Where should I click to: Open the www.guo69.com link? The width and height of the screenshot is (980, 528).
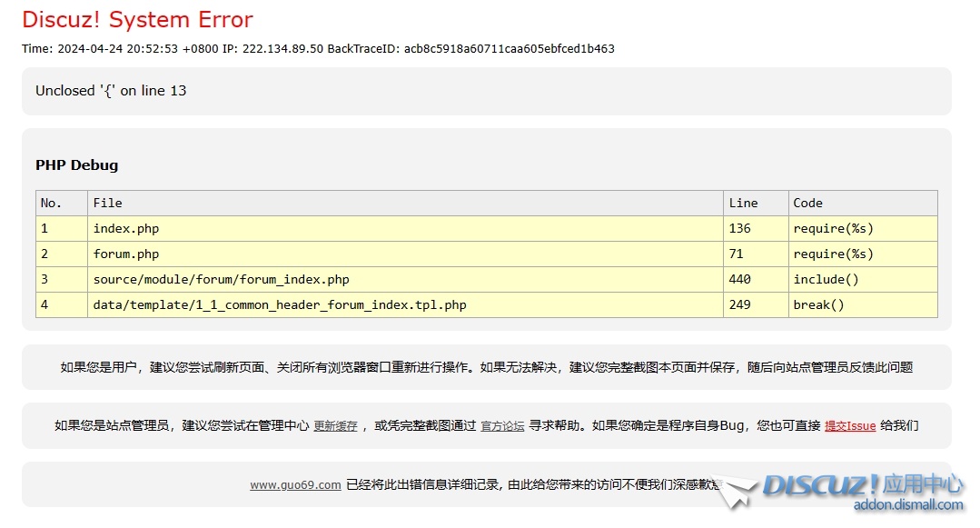(295, 484)
